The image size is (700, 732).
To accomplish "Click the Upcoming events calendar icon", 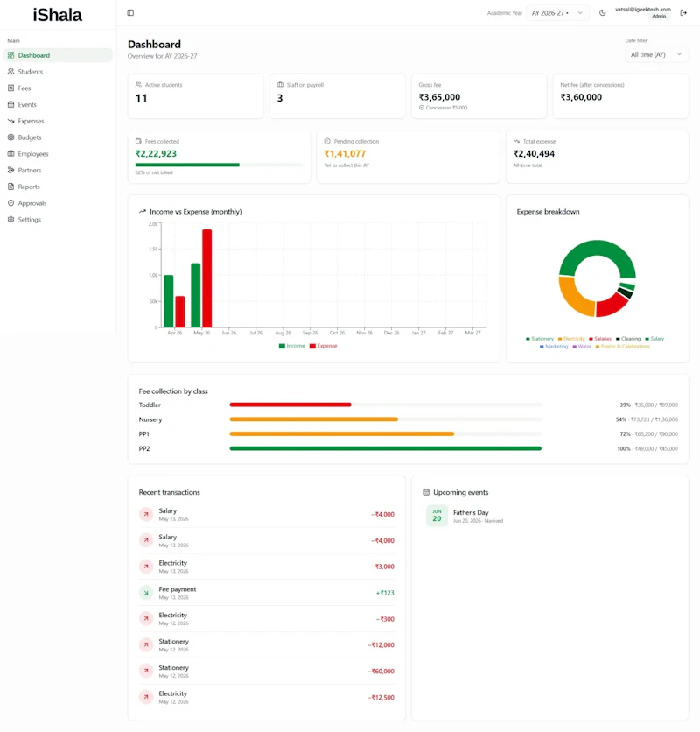I will point(426,492).
